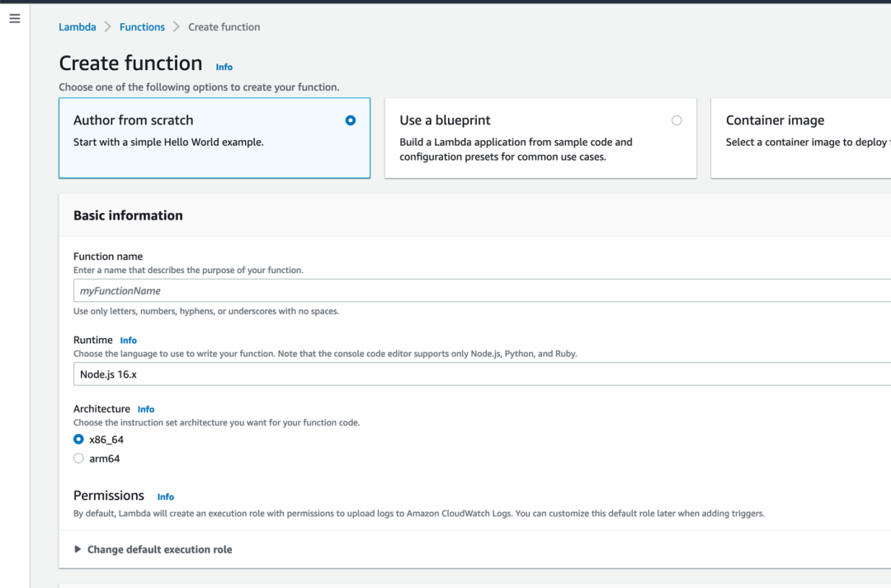Expand Change default execution role section
This screenshot has height=588, width=891.
pyautogui.click(x=159, y=549)
